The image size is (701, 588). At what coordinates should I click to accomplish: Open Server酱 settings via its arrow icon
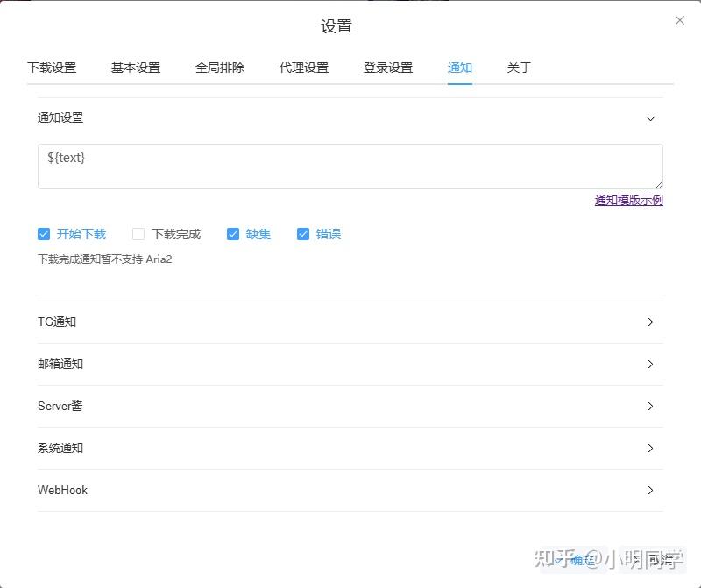tap(650, 407)
